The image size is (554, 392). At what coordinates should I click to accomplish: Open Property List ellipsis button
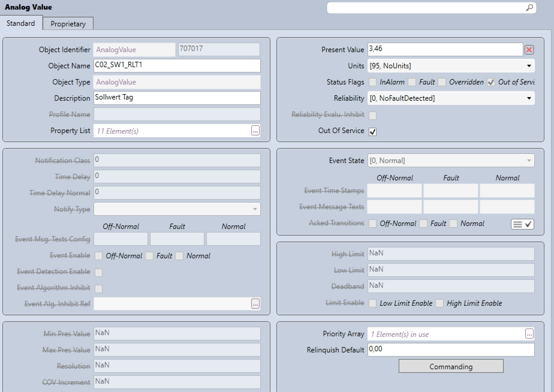point(255,131)
